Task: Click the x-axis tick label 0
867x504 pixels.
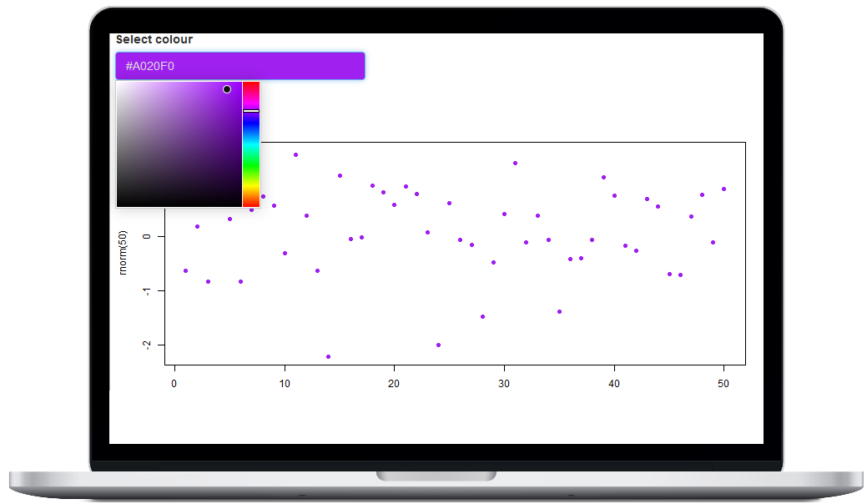Action: coord(174,384)
